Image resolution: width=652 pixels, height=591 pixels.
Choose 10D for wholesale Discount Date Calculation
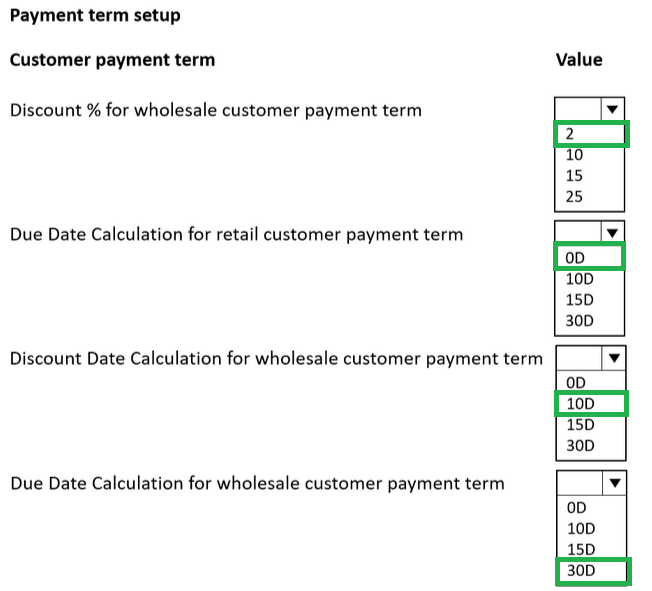[590, 403]
